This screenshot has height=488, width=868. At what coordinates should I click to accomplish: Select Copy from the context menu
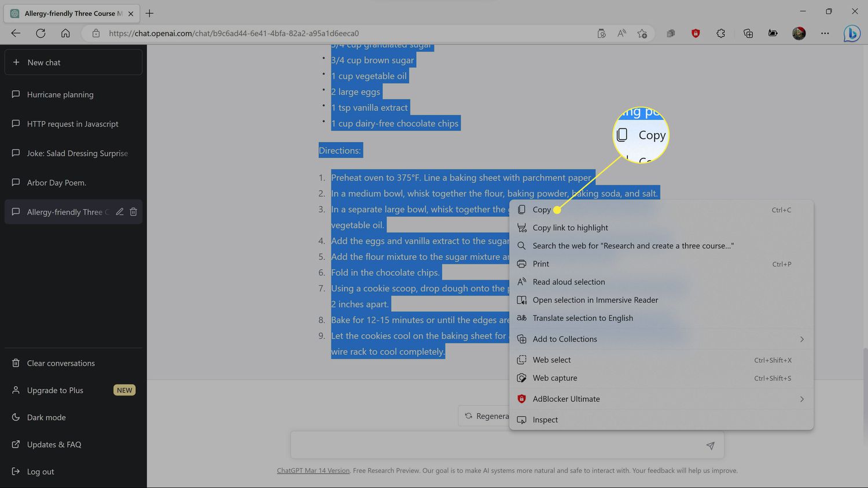(542, 210)
